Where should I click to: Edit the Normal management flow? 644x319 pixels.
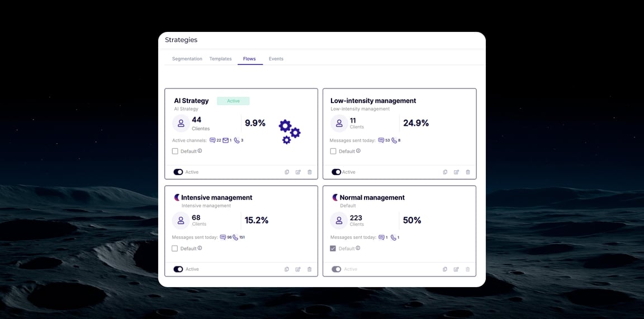456,269
